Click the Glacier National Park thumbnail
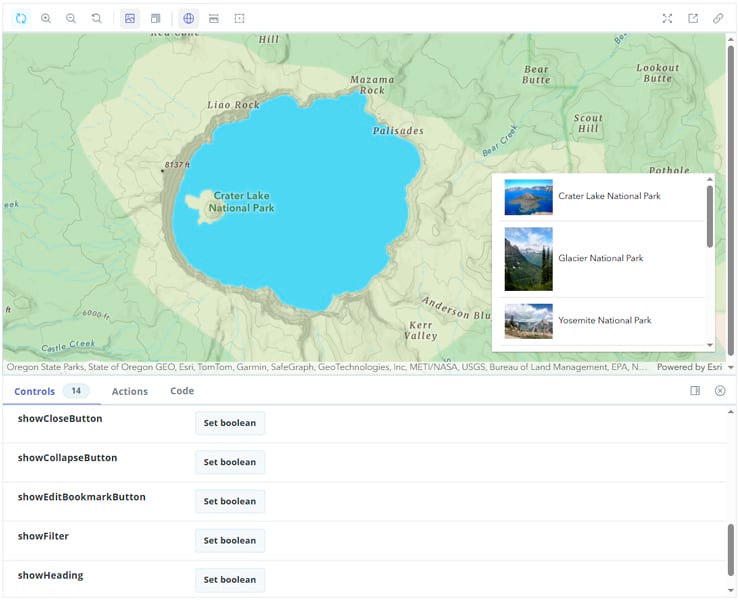The image size is (739, 600). tap(528, 259)
